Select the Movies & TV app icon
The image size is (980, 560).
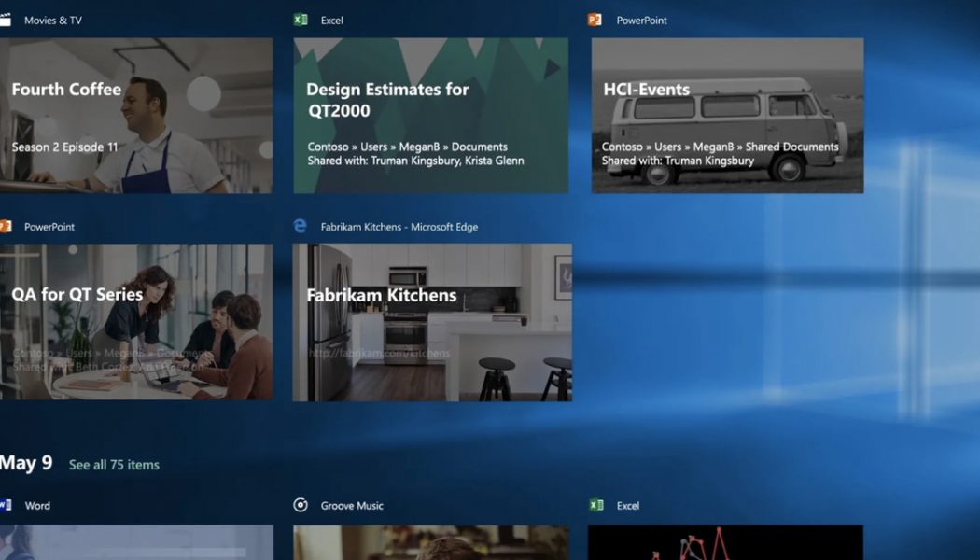(7, 19)
